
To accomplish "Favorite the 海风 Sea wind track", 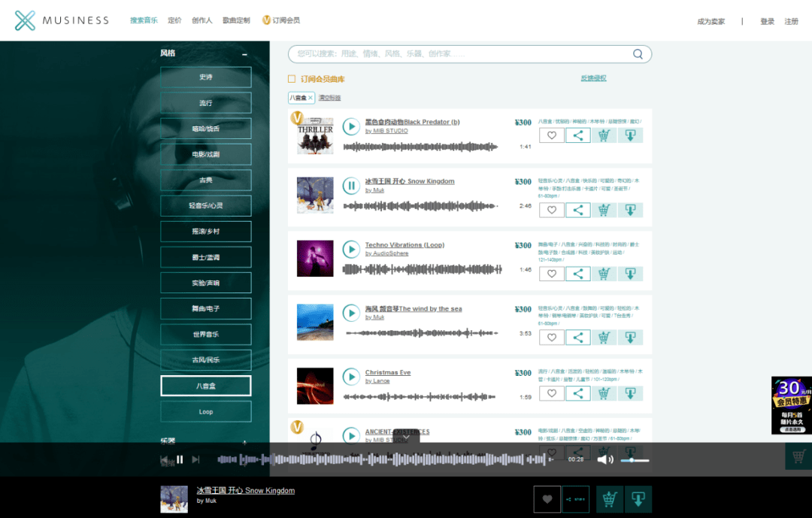I will coord(551,337).
